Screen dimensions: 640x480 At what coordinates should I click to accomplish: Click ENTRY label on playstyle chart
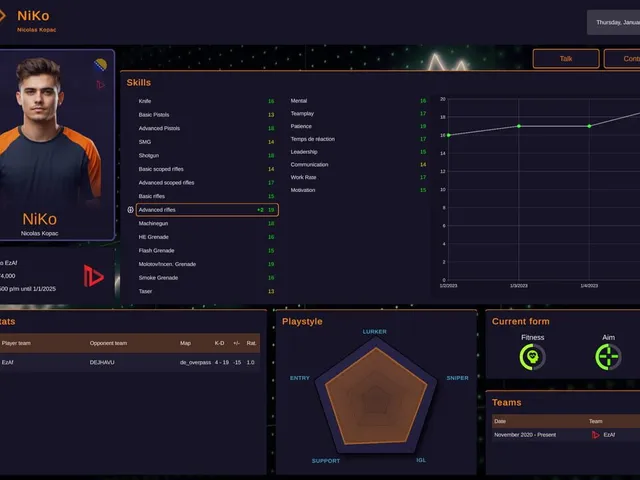click(x=300, y=378)
